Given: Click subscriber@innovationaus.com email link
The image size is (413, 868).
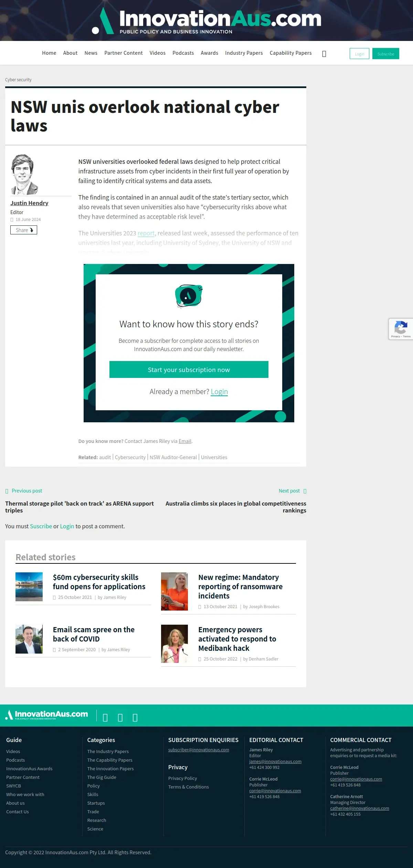Looking at the screenshot, I should [199, 750].
